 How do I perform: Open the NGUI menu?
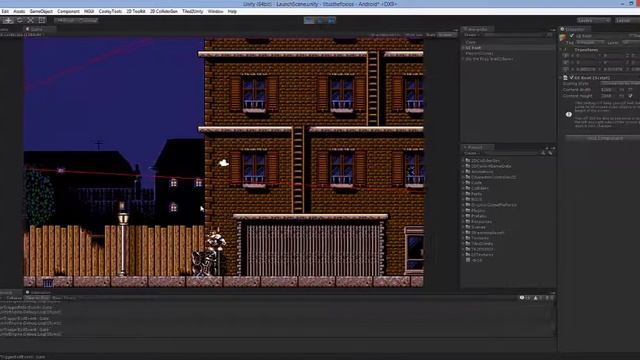[x=89, y=11]
